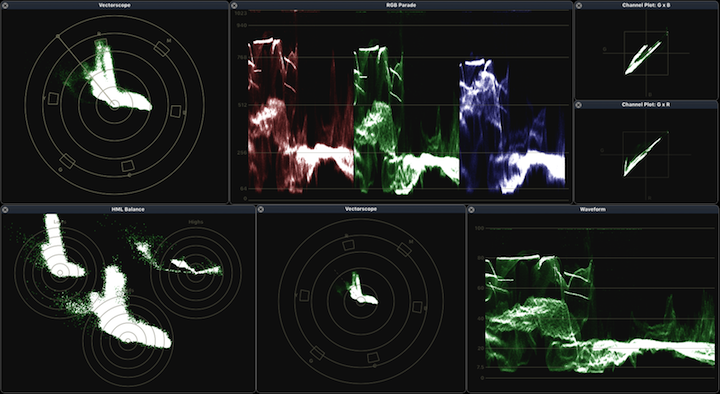Close the RGB Parade scope panel

(x=234, y=6)
